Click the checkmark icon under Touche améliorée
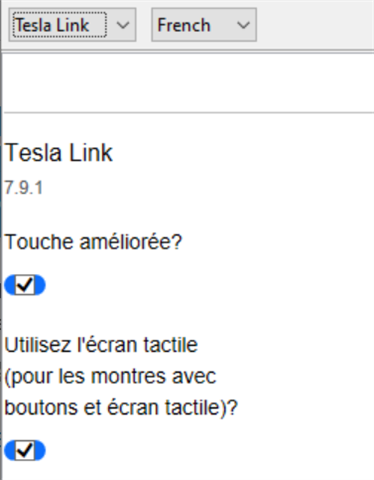The height and width of the screenshot is (480, 374). pos(25,285)
